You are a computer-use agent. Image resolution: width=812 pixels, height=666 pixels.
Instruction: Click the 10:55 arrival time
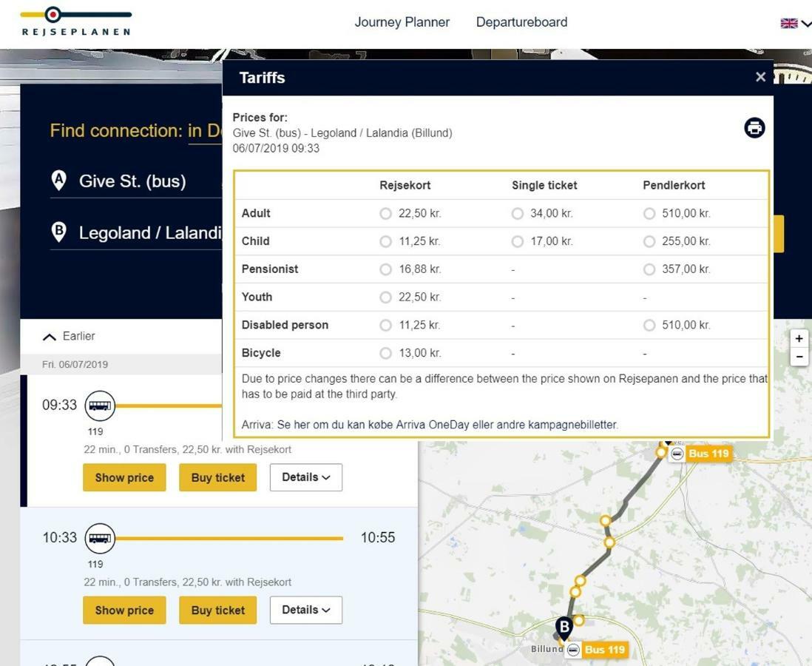pos(377,537)
